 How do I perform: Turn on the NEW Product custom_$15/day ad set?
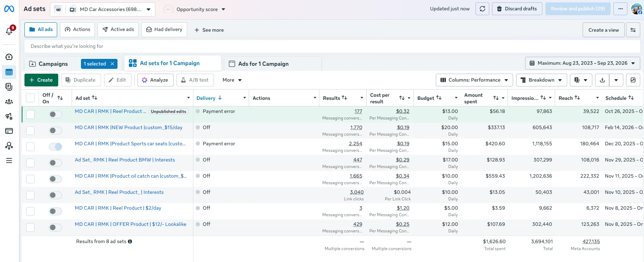click(x=55, y=130)
